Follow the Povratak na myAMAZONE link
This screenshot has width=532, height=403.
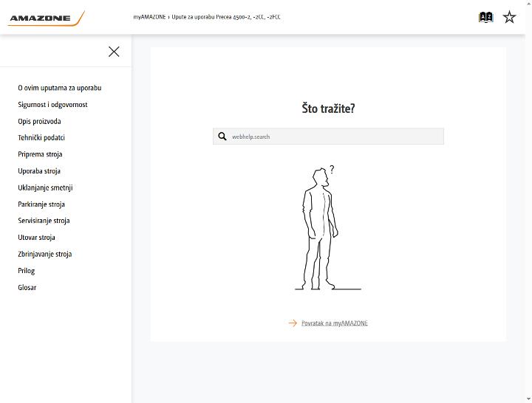coord(335,323)
